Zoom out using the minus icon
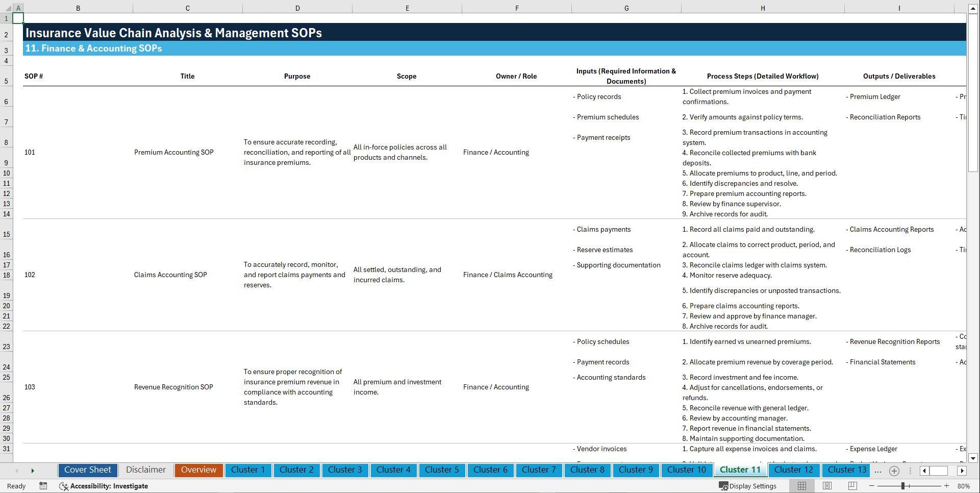Viewport: 980px width, 493px height. click(x=871, y=486)
